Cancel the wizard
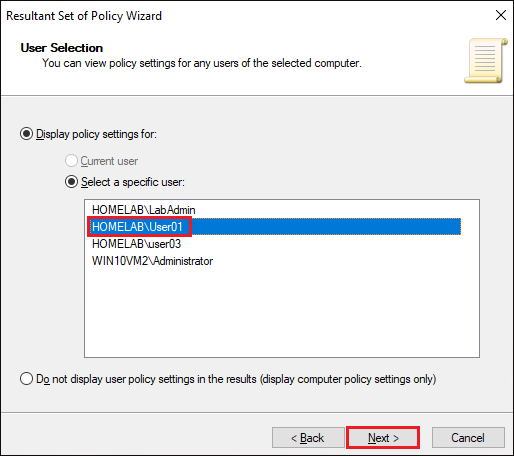The height and width of the screenshot is (456, 514). 468,438
